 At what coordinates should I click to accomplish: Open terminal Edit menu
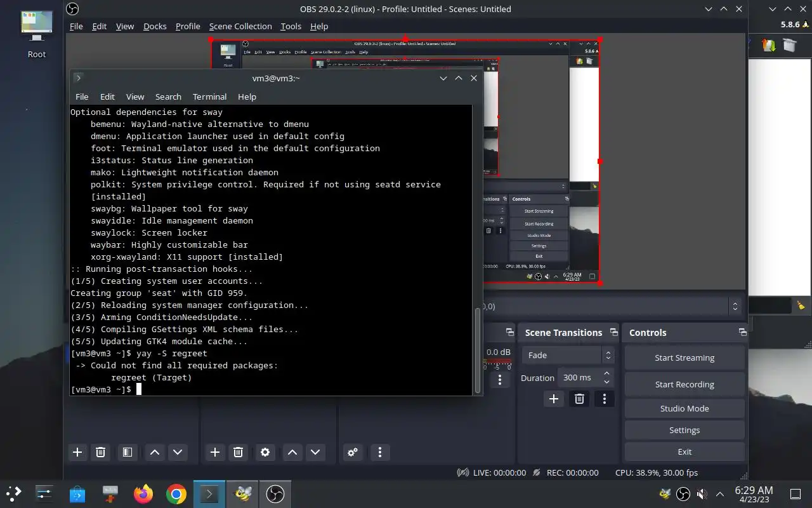(x=107, y=97)
